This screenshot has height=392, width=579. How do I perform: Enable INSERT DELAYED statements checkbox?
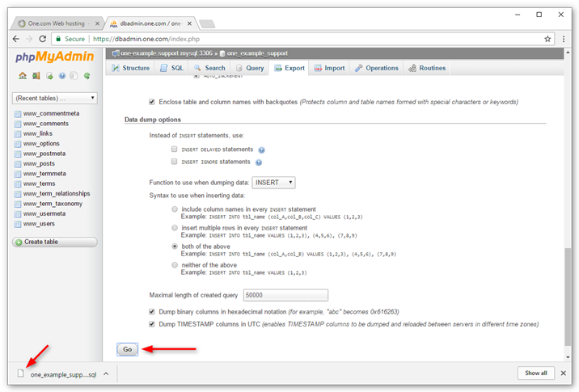pos(175,150)
